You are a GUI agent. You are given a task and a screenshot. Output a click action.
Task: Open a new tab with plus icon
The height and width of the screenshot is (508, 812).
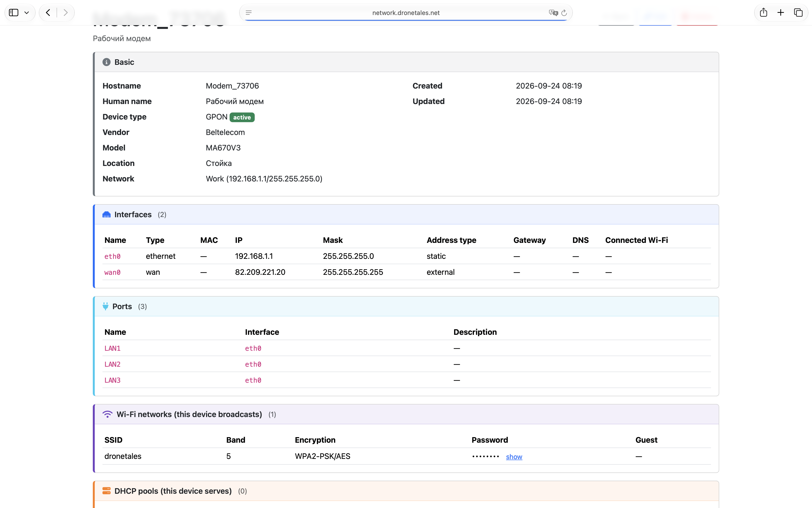[781, 13]
